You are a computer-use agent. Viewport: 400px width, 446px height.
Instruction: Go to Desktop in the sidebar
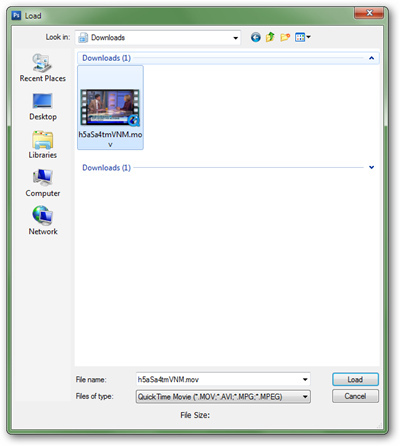coord(43,107)
